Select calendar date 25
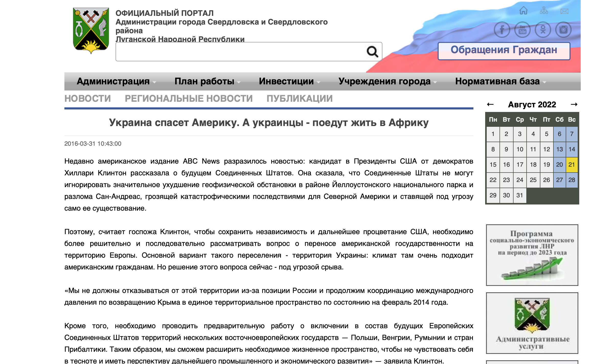The width and height of the screenshot is (614, 364). coord(533,180)
